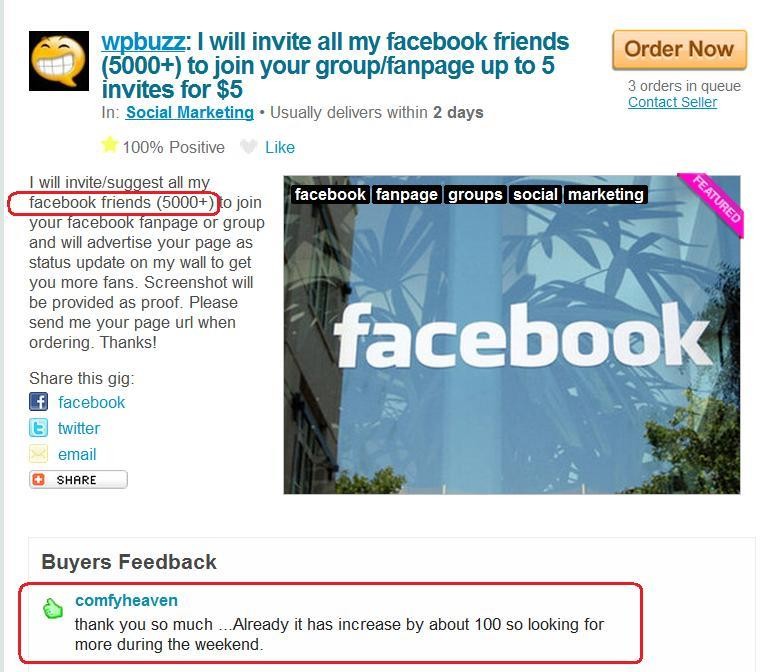Open the Contact Seller link
The image size is (760, 672).
(x=672, y=102)
